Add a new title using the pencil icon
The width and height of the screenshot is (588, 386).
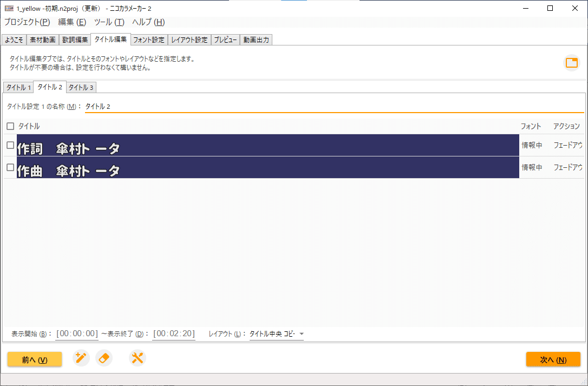[81, 358]
